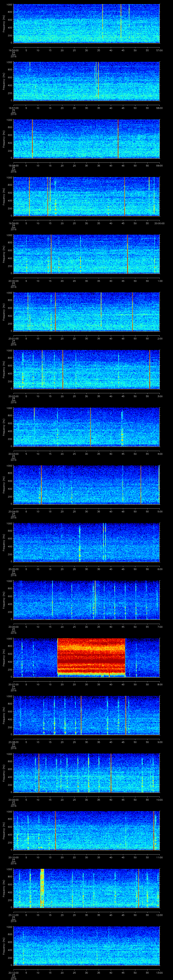Click the 20:11:00 time label

(x=13, y=915)
